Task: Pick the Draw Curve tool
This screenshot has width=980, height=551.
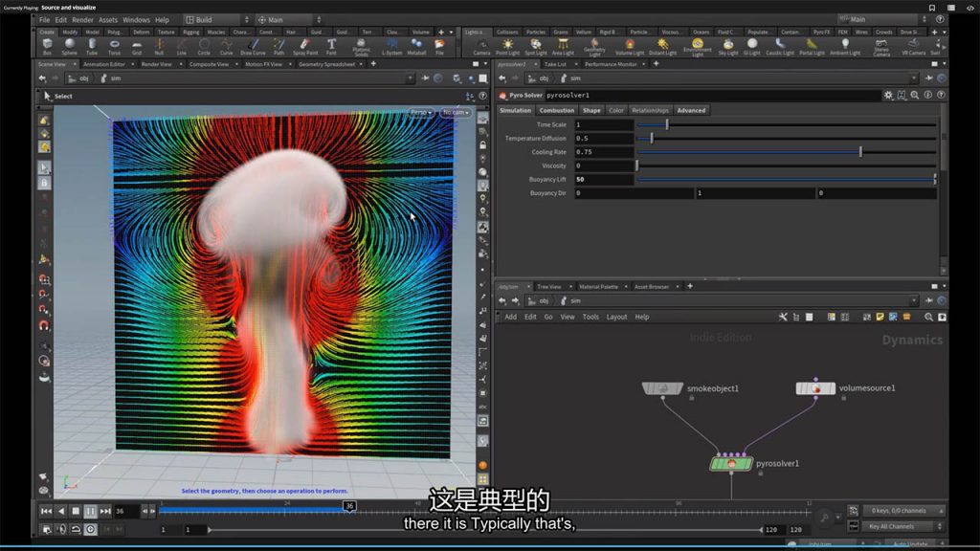Action: click(253, 46)
